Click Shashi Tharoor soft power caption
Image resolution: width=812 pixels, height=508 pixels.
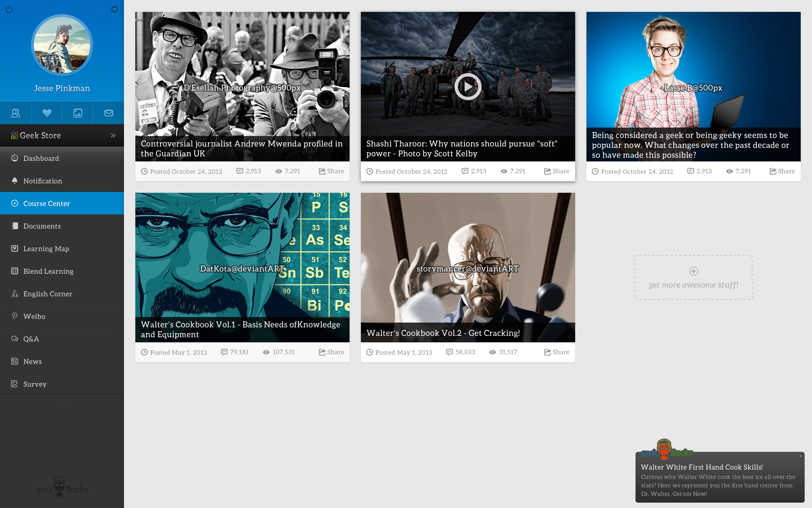pos(462,148)
